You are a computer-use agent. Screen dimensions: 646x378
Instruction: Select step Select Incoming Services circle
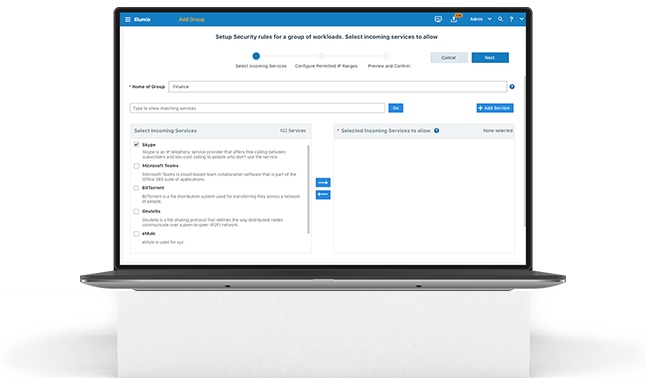click(256, 56)
